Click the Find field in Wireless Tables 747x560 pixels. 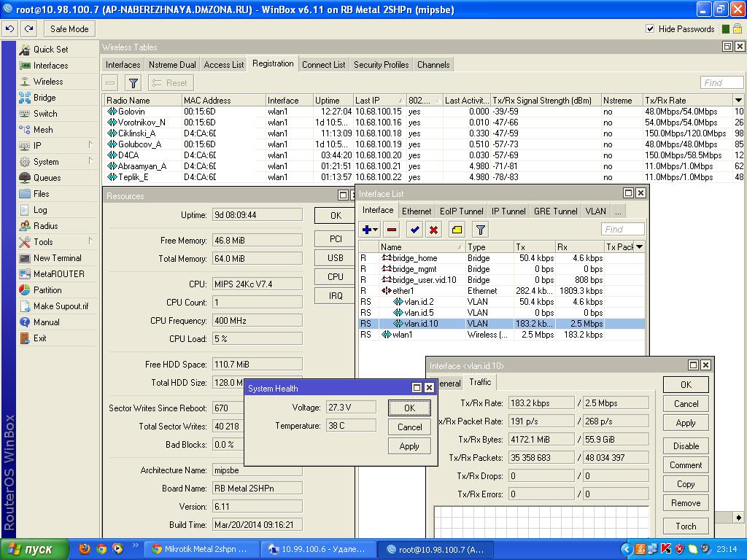tap(721, 83)
